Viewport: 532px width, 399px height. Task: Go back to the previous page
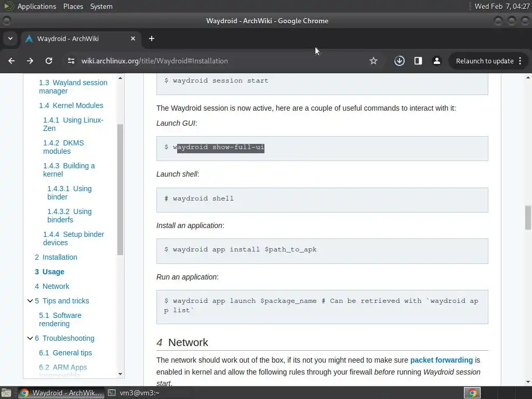pyautogui.click(x=11, y=61)
